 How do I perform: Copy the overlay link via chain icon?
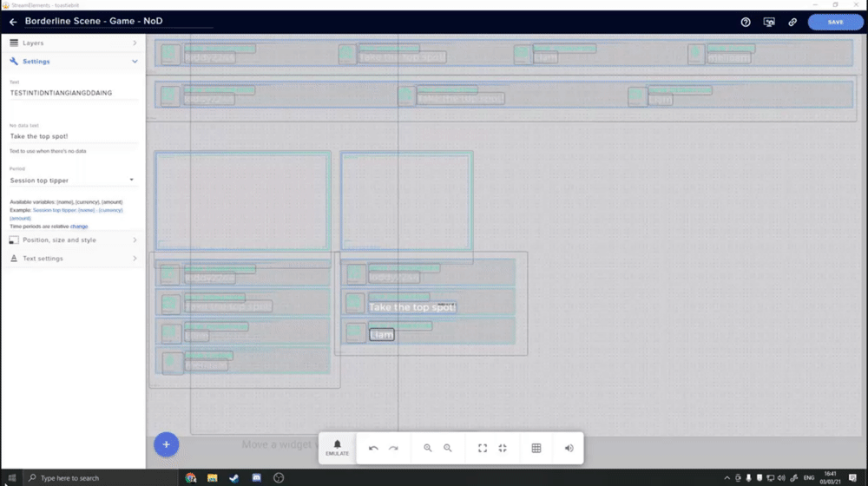[792, 23]
